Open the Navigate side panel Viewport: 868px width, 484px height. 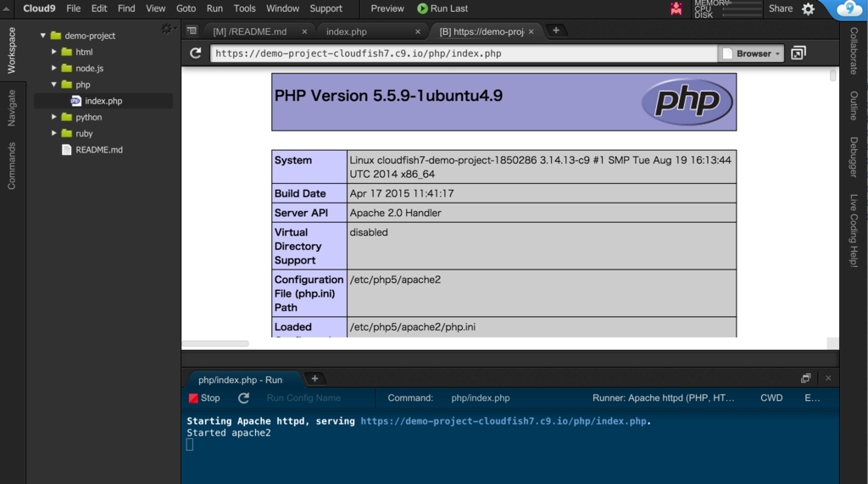[12, 108]
